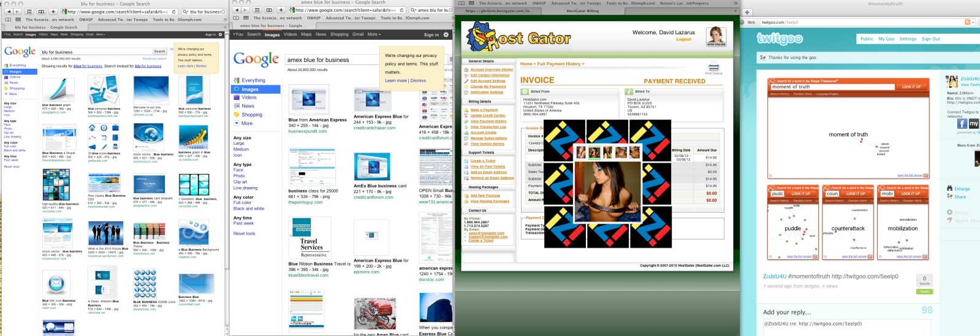Reload page in blu for business window address bar
This screenshot has height=336, width=980.
(174, 11)
